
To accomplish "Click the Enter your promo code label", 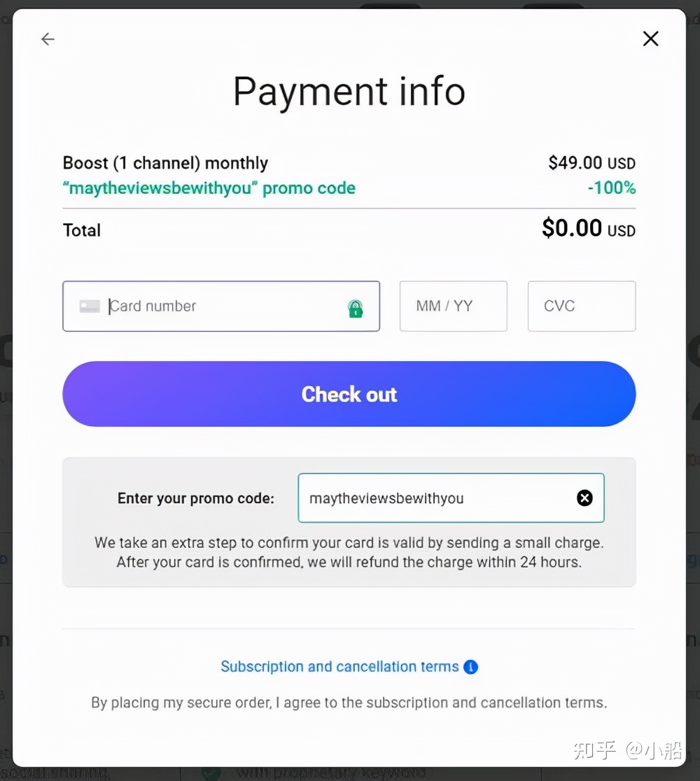I will coord(196,498).
